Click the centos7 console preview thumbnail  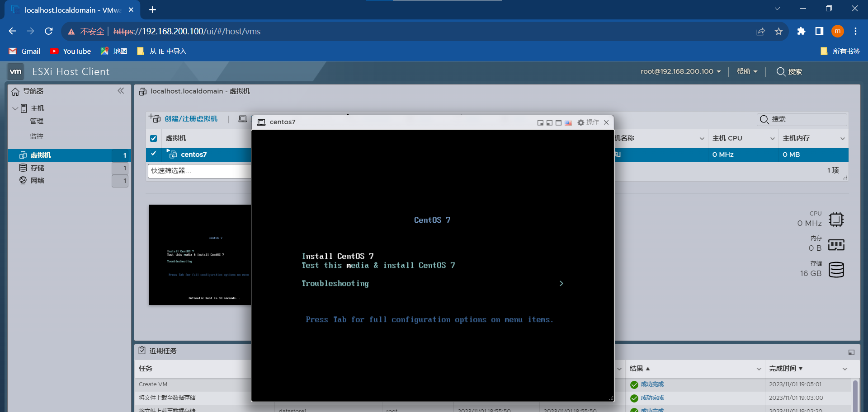(200, 255)
